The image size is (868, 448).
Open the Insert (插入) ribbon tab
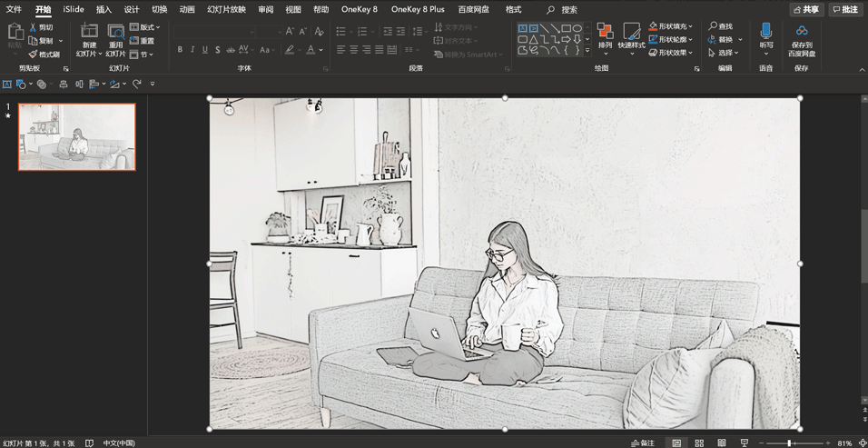104,9
